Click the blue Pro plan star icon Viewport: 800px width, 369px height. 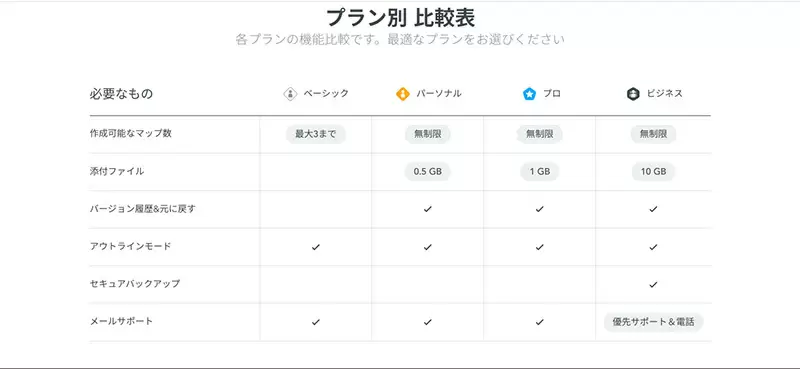click(x=530, y=94)
